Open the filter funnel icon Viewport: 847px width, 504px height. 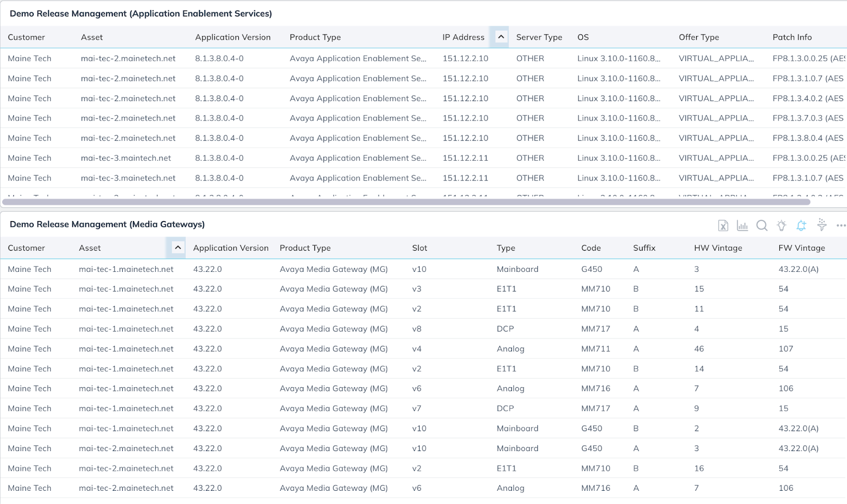click(x=821, y=225)
